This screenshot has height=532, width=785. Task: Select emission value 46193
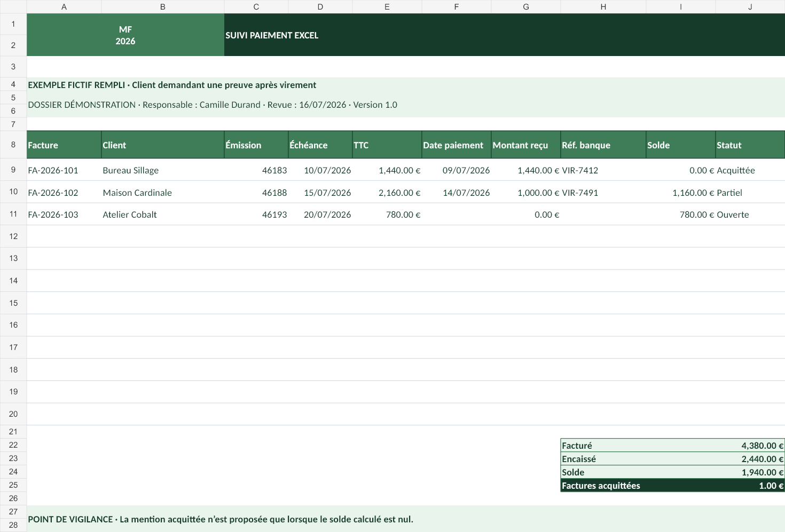[x=256, y=215]
